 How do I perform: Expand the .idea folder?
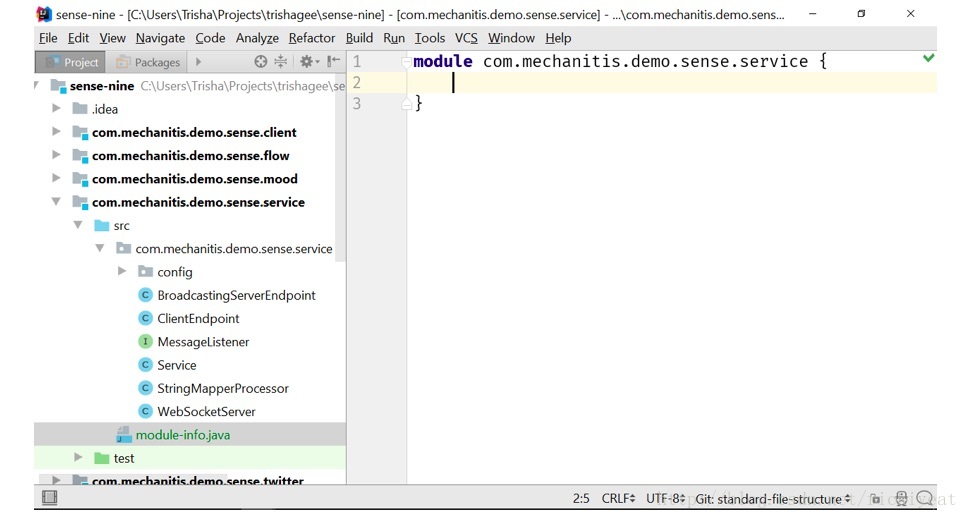tap(56, 108)
